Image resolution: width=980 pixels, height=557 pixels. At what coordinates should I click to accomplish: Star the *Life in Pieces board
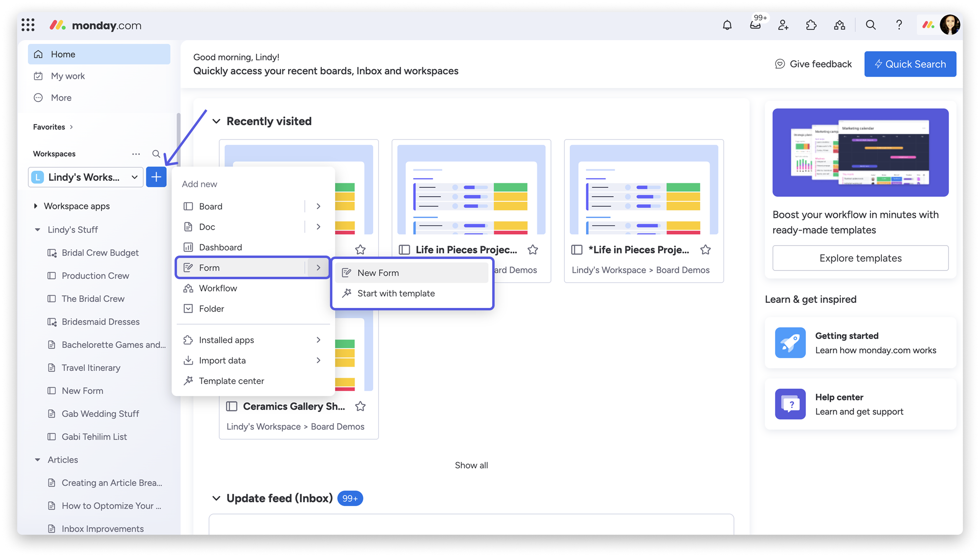(705, 250)
